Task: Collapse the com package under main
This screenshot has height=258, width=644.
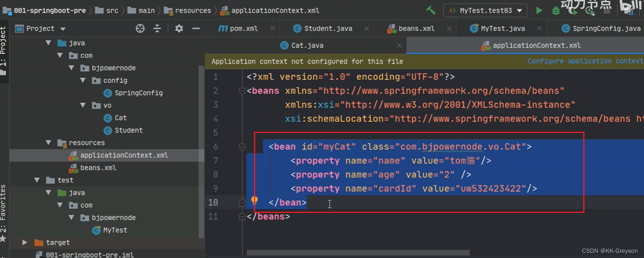Action: pos(60,55)
